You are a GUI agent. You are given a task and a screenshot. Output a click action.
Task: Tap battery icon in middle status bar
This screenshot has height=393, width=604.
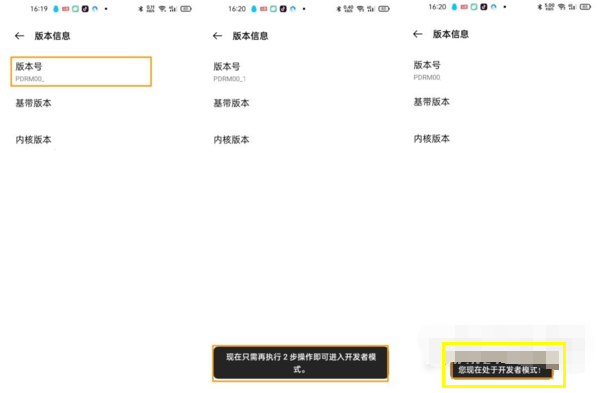[384, 9]
